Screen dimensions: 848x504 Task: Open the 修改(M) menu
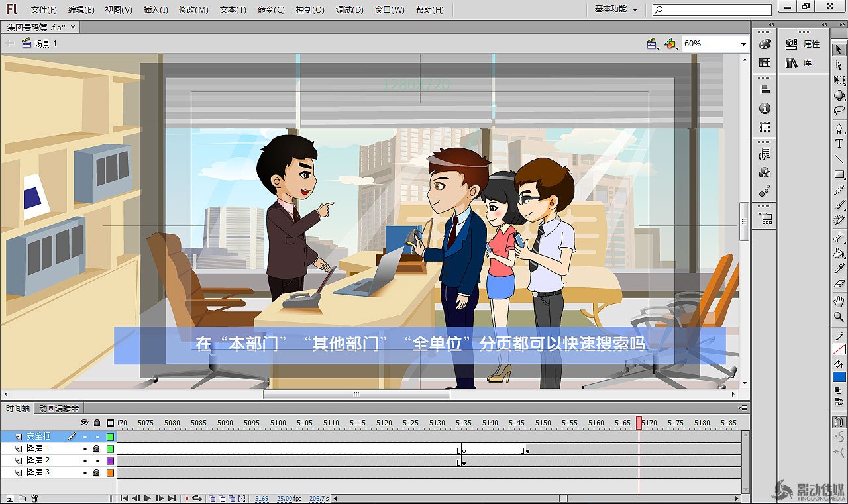193,10
